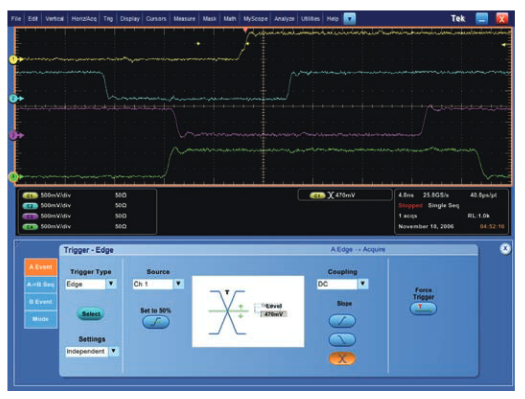Open the Mask menu
The height and width of the screenshot is (399, 525).
tap(209, 19)
